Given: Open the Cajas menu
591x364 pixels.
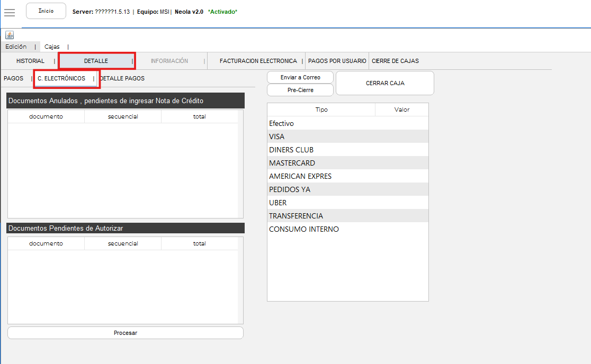Looking at the screenshot, I should (x=52, y=47).
